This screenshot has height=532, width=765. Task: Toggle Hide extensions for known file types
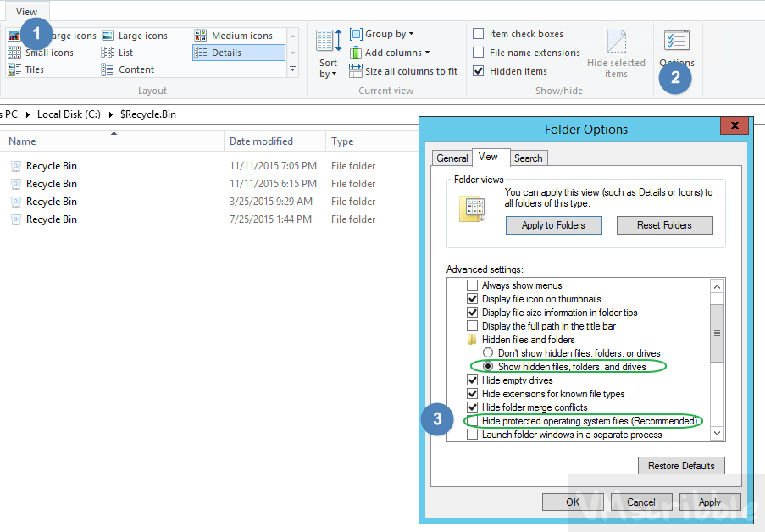[x=472, y=393]
